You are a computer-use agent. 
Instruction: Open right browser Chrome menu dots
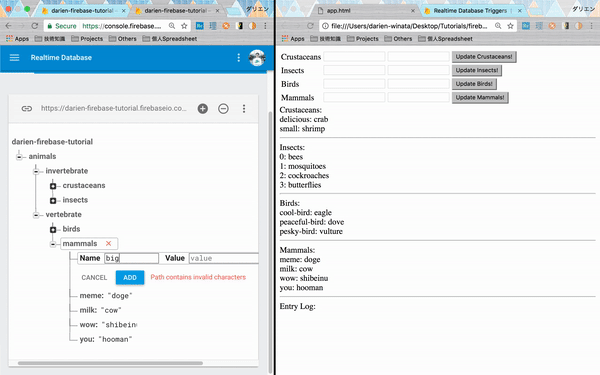click(x=591, y=26)
